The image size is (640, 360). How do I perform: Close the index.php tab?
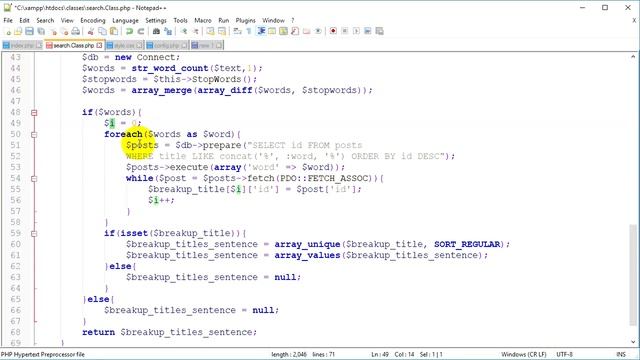pos(39,45)
